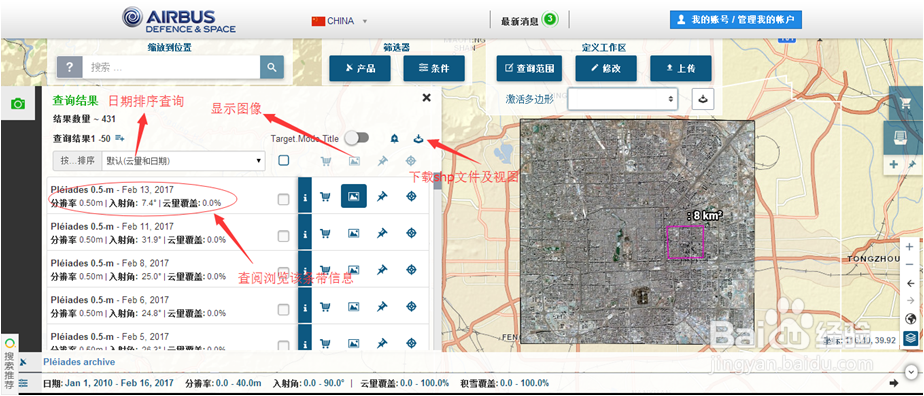Go to the previous map view with the back arrow
The width and height of the screenshot is (924, 396).
[909, 283]
